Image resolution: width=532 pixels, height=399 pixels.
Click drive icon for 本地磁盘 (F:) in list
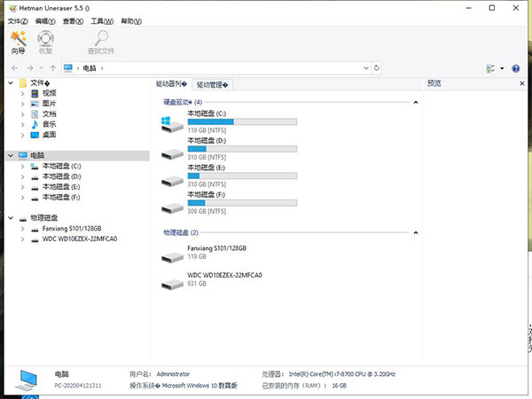[172, 208]
